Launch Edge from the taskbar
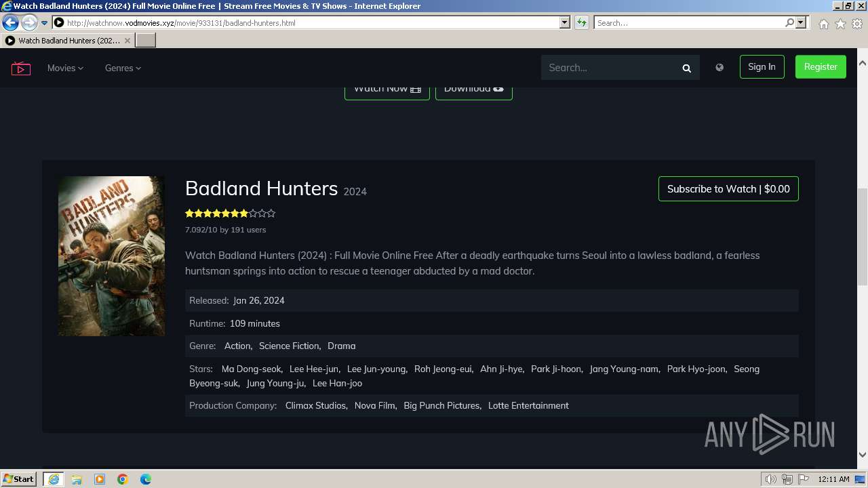The height and width of the screenshot is (488, 868). [145, 479]
